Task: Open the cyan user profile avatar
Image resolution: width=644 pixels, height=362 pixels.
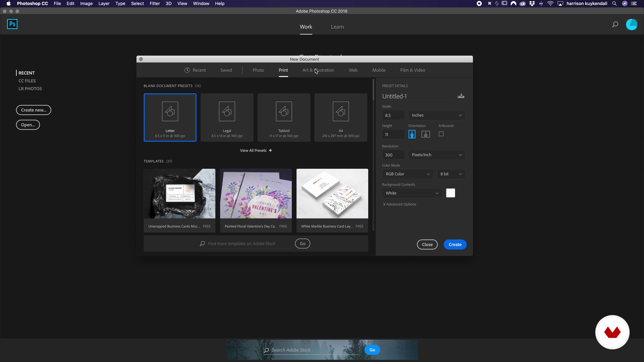Action: pyautogui.click(x=631, y=24)
